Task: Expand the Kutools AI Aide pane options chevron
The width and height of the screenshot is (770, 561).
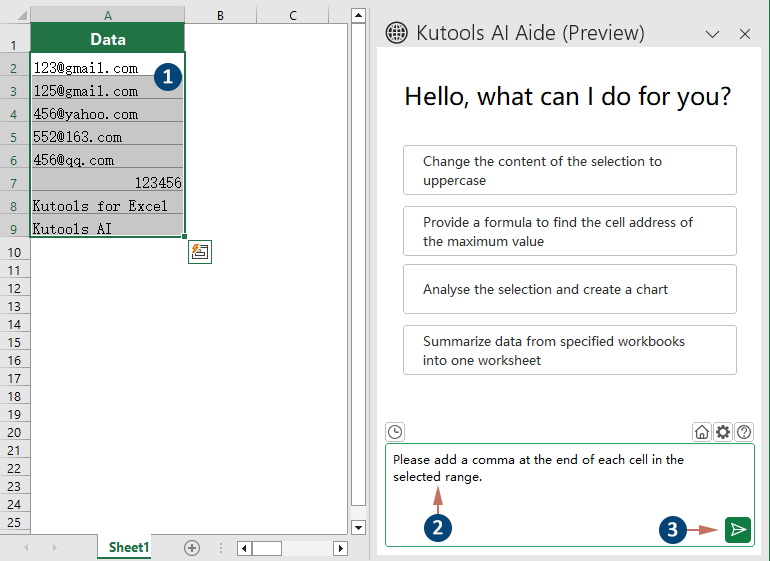Action: click(713, 34)
